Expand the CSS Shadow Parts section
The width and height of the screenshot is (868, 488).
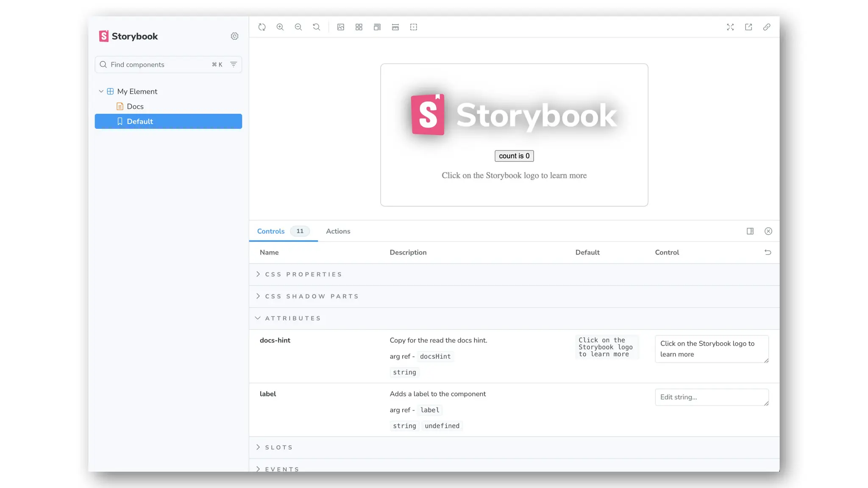(312, 297)
